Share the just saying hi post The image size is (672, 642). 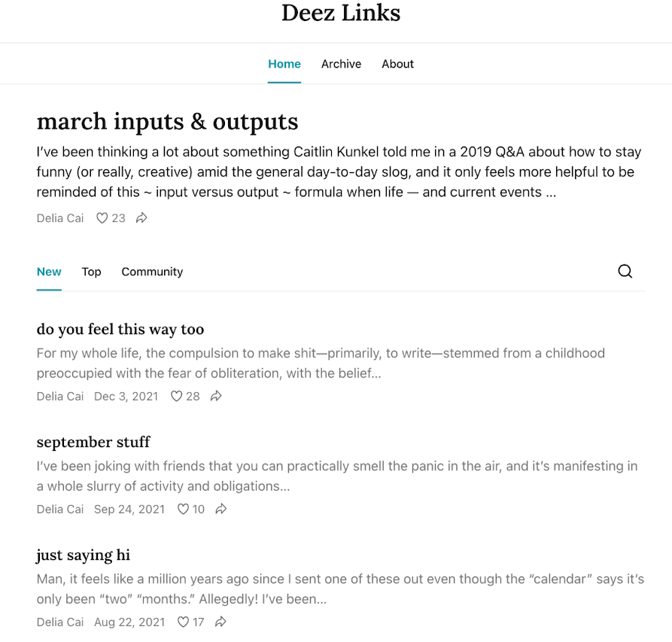coord(221,622)
